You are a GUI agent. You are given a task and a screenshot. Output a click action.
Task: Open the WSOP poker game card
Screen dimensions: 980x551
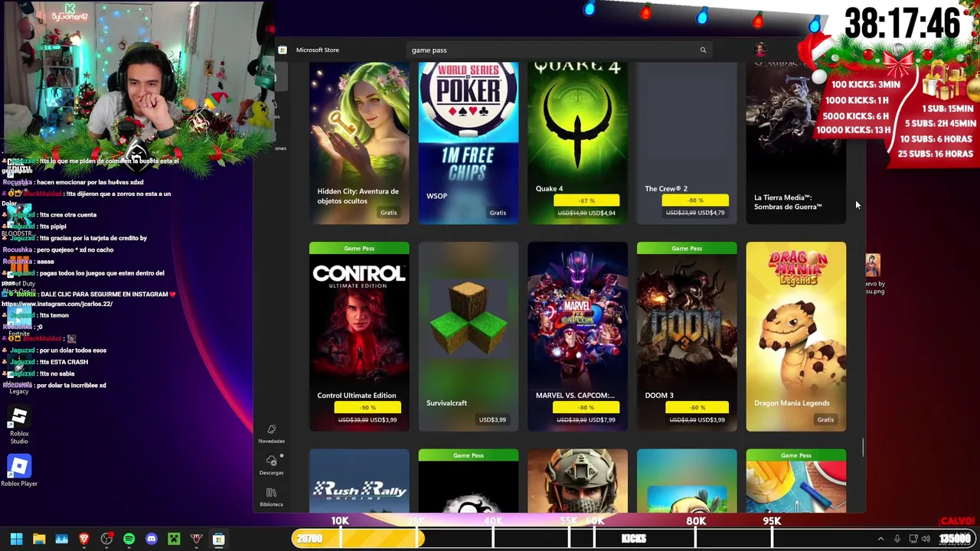tap(469, 143)
